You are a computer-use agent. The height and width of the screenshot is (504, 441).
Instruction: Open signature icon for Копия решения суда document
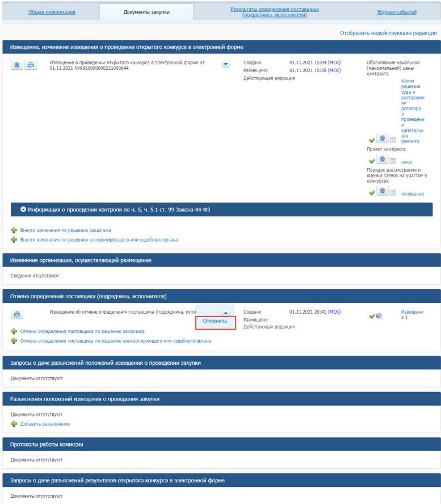click(x=383, y=139)
